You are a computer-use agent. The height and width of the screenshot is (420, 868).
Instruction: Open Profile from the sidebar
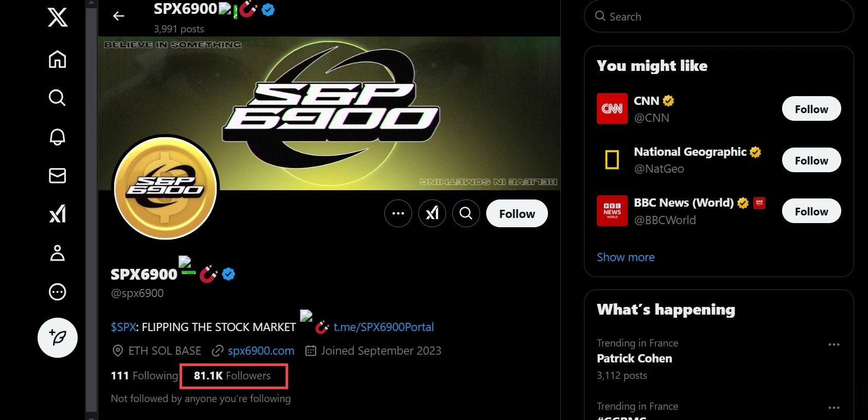[x=57, y=253]
